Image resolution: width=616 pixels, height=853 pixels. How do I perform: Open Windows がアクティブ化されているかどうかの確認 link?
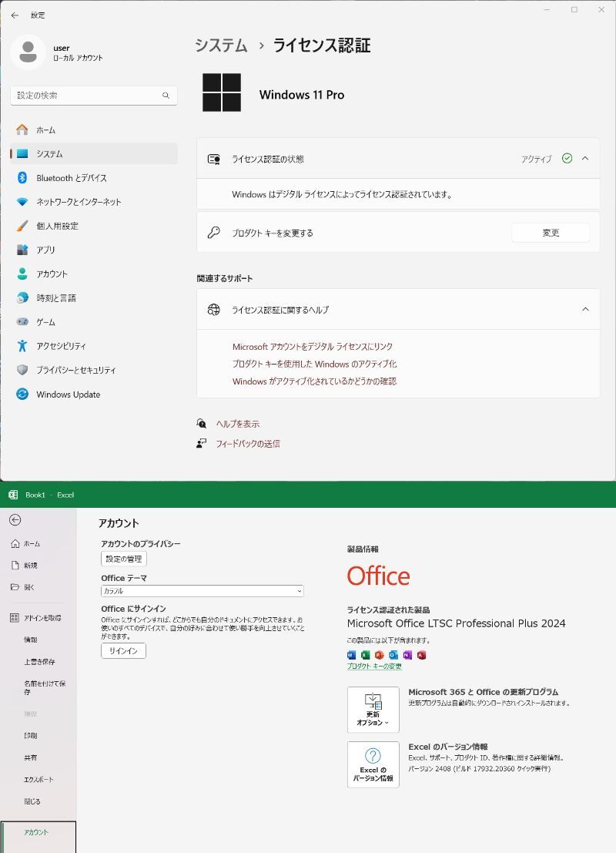(314, 381)
